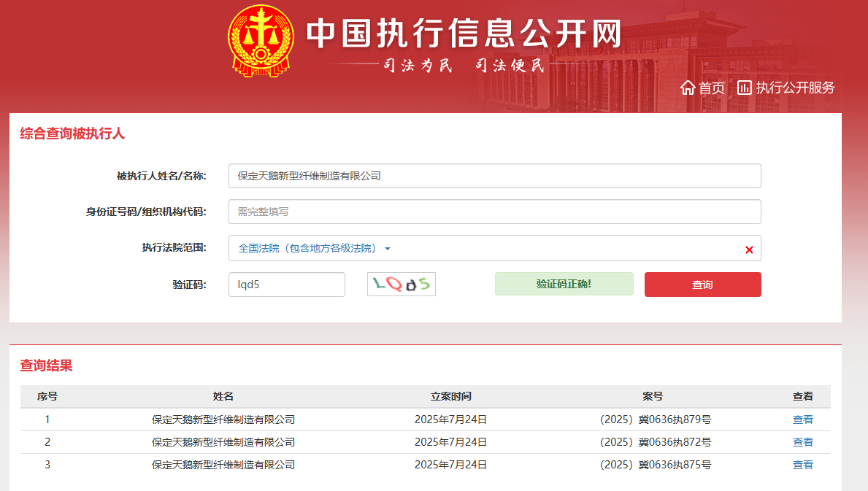Click the home house icon
The image size is (868, 491).
click(688, 88)
